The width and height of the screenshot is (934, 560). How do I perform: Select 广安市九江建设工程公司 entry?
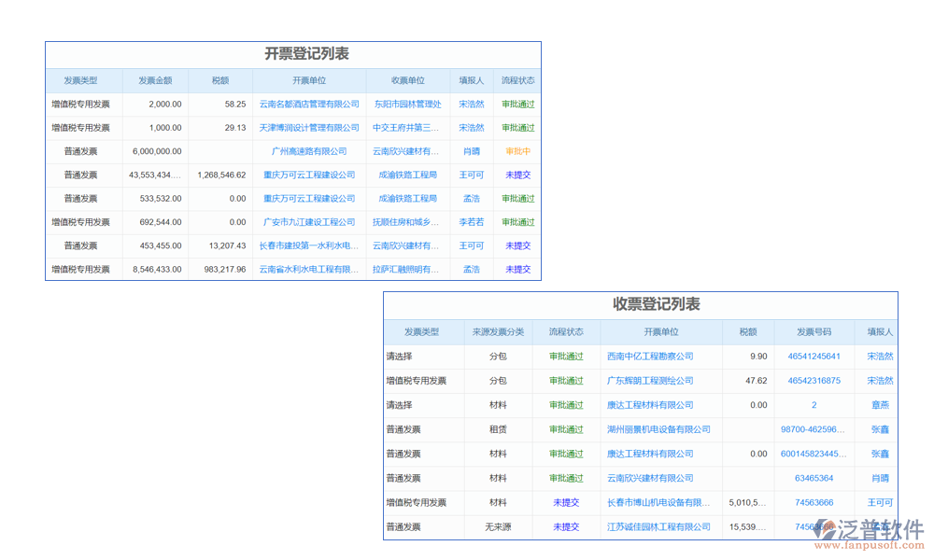309,222
